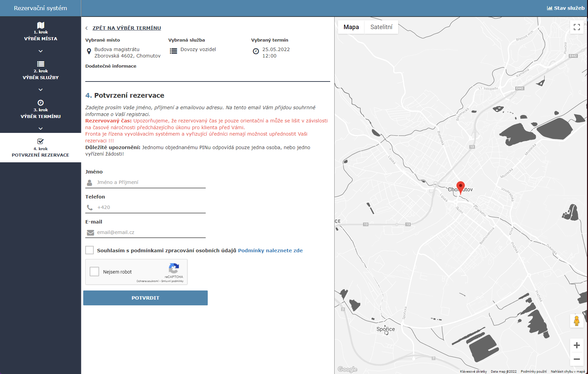
Task: Expand chevron below Výběr služby step
Action: point(41,90)
